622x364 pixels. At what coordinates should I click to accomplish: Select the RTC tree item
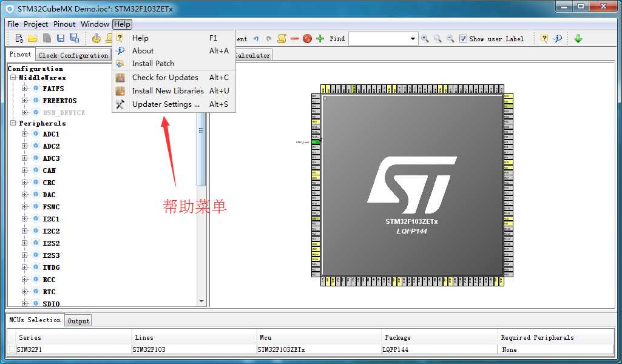(x=49, y=291)
